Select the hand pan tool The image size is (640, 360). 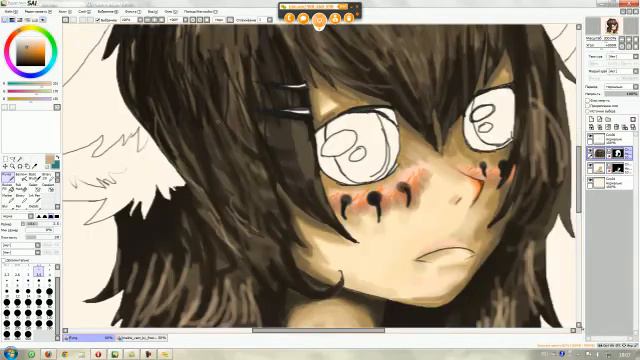(27, 166)
